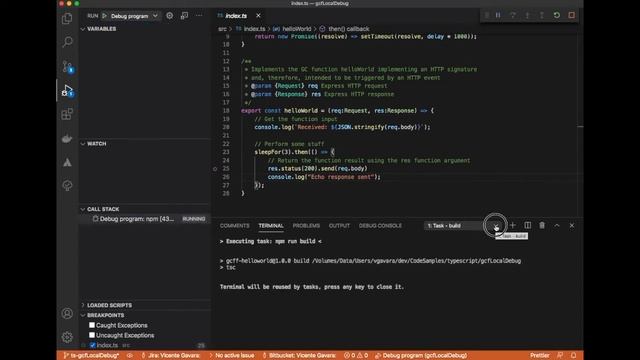Viewport: 640px width, 360px height.
Task: Click the src breadcrumb segment
Action: (222, 29)
